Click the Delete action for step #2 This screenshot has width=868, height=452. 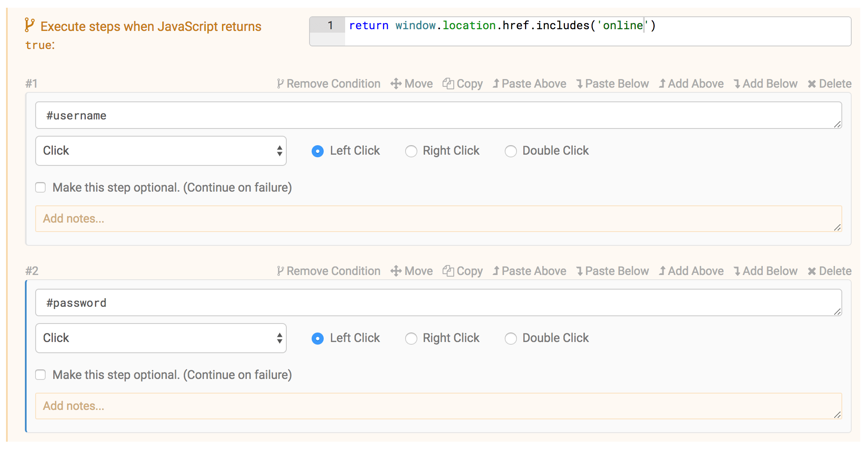tap(813, 271)
